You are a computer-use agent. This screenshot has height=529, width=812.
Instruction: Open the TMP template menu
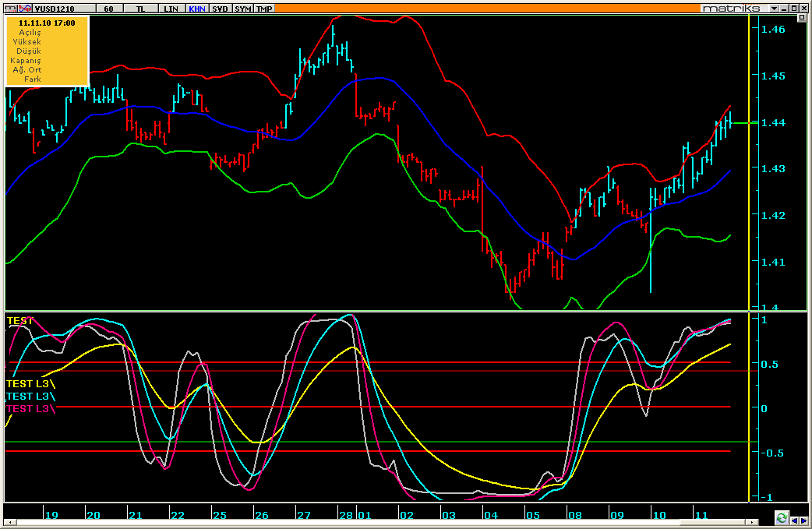pyautogui.click(x=265, y=8)
